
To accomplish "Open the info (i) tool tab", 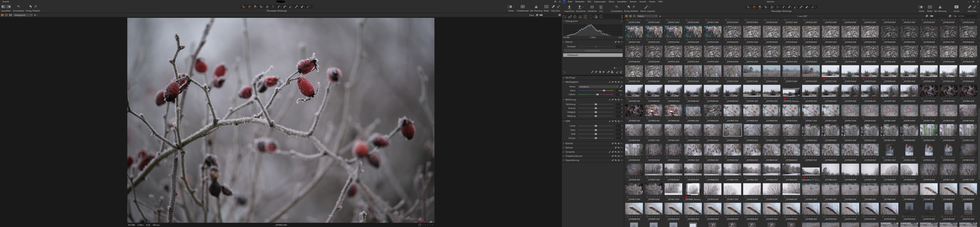I will 601,17.
